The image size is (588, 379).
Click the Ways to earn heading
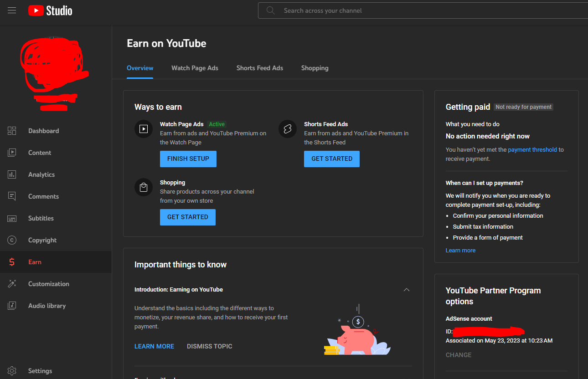(x=158, y=107)
